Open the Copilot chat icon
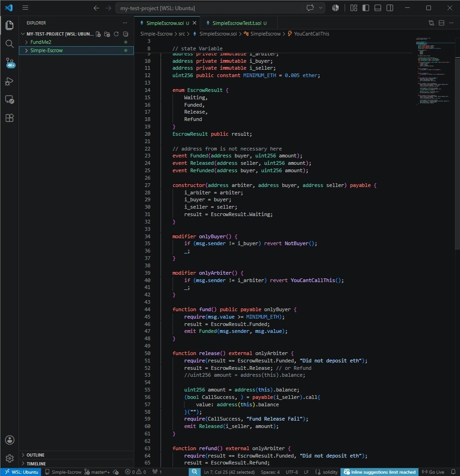The width and height of the screenshot is (460, 476). (310, 8)
